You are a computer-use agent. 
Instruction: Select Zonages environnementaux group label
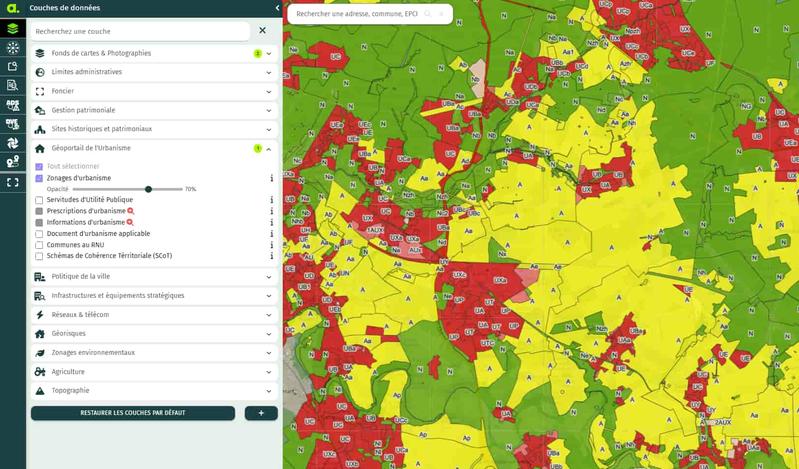click(x=93, y=352)
